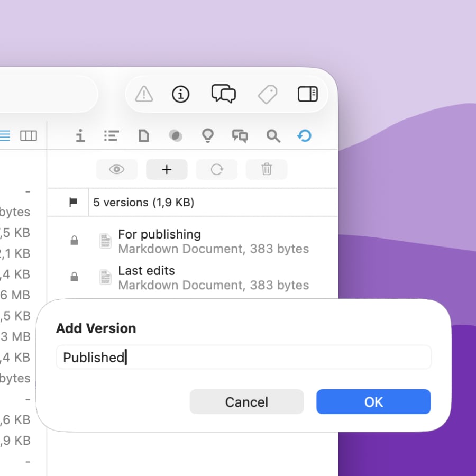476x476 pixels.
Task: Open the search magnifier inspector tab
Action: (273, 136)
